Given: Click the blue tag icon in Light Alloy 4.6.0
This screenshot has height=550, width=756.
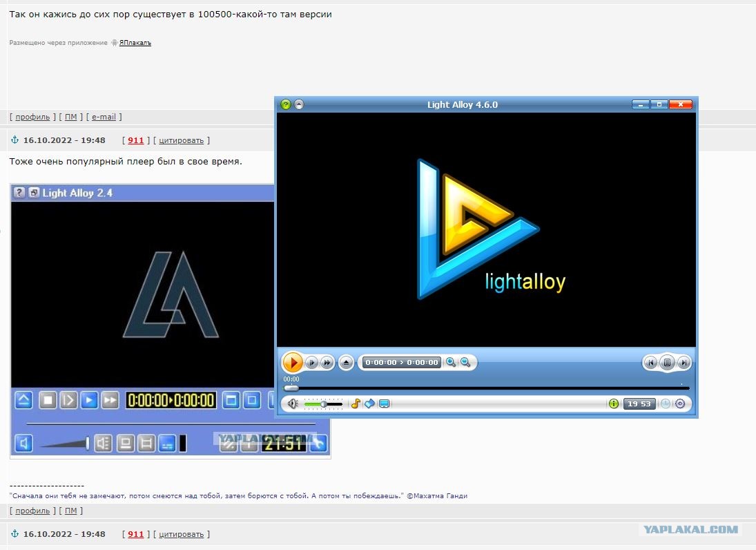Looking at the screenshot, I should point(370,404).
